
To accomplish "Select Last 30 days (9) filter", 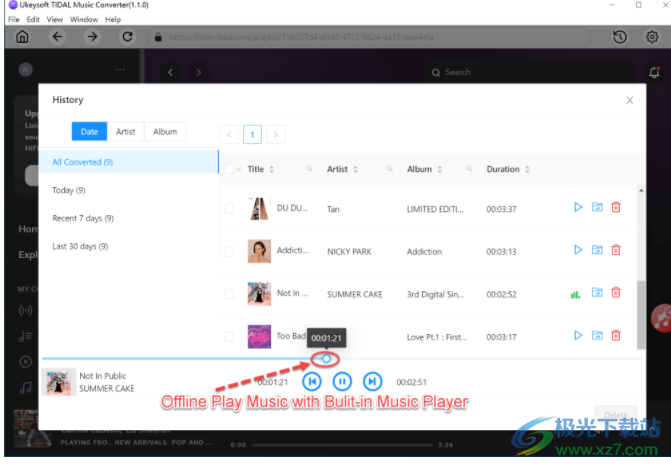I will tap(128, 246).
